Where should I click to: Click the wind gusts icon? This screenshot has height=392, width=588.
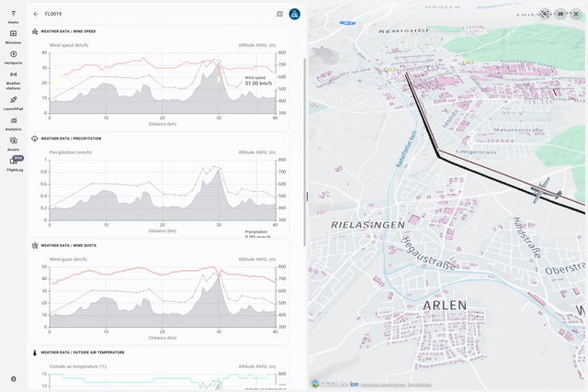(35, 245)
